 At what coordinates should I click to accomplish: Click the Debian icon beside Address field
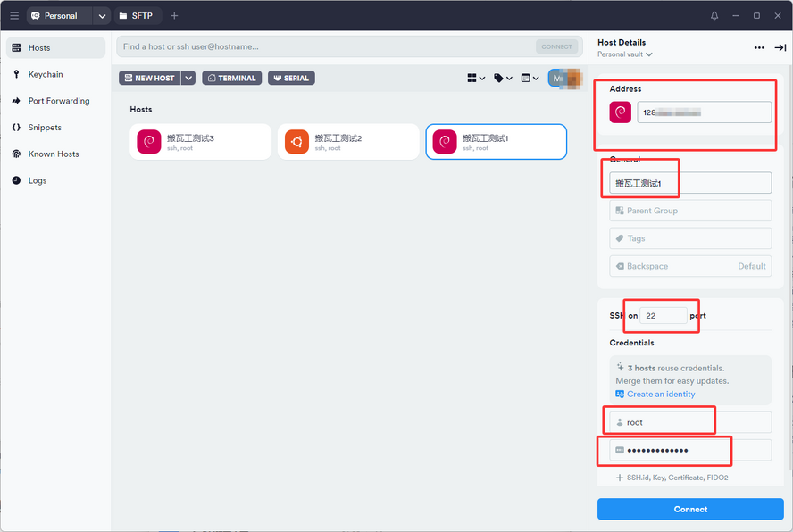[x=620, y=112]
